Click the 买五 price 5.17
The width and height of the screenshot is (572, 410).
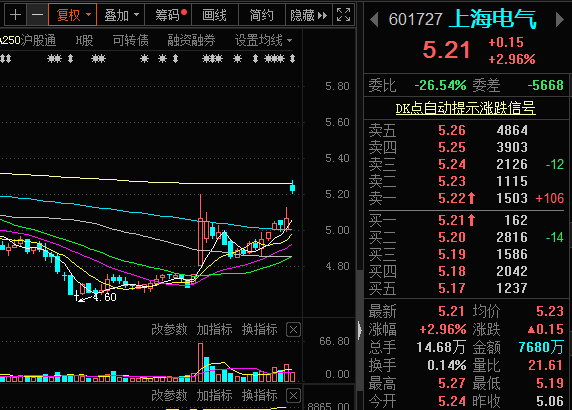(452, 288)
